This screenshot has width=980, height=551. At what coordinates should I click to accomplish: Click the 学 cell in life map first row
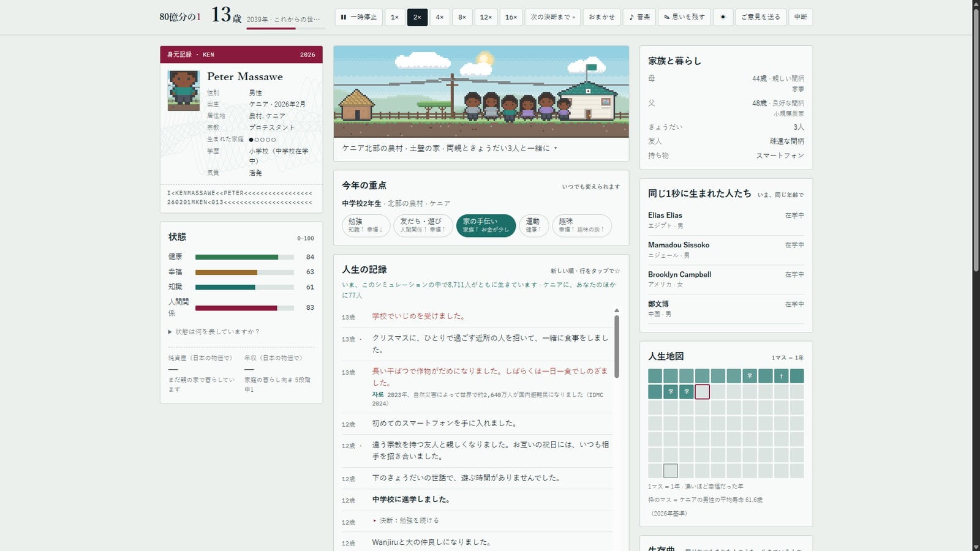pos(750,376)
